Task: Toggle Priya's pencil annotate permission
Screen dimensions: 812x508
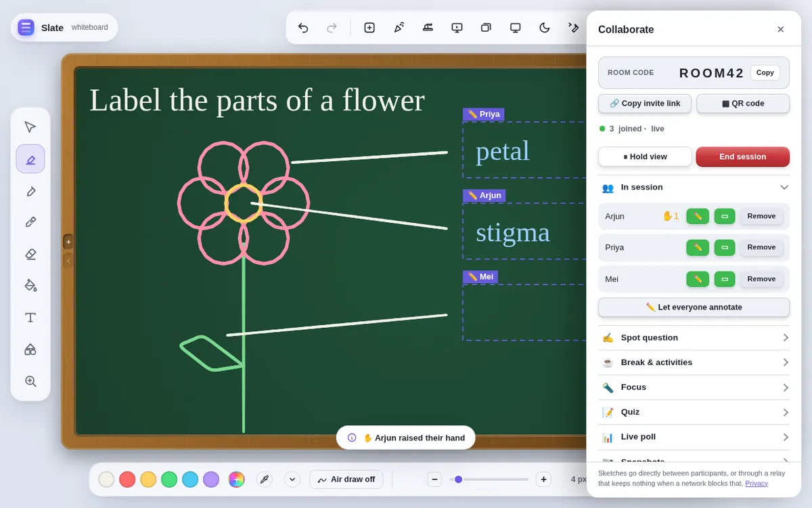Action: coord(698,247)
